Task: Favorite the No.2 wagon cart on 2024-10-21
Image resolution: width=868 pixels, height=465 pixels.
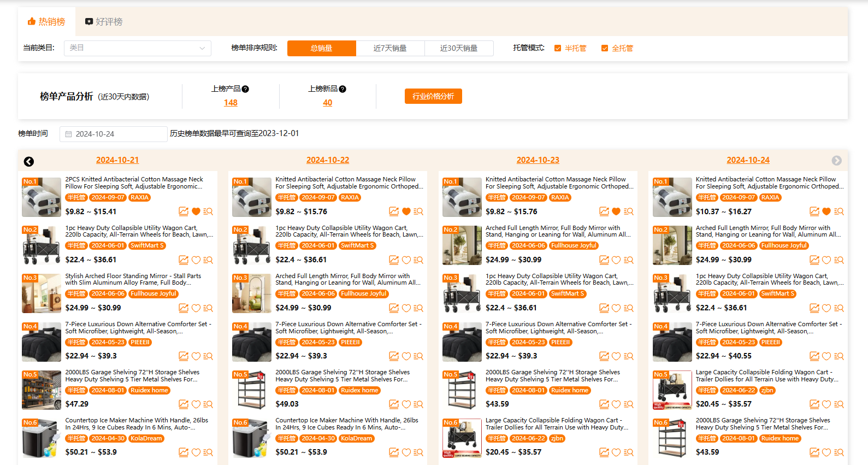Action: 196,260
